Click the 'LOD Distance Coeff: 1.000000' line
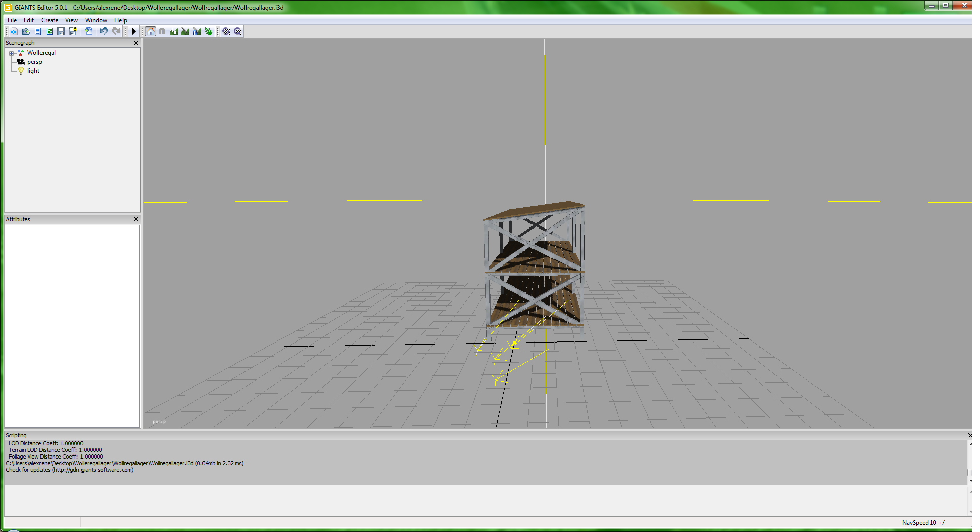The height and width of the screenshot is (532, 980). [x=46, y=443]
